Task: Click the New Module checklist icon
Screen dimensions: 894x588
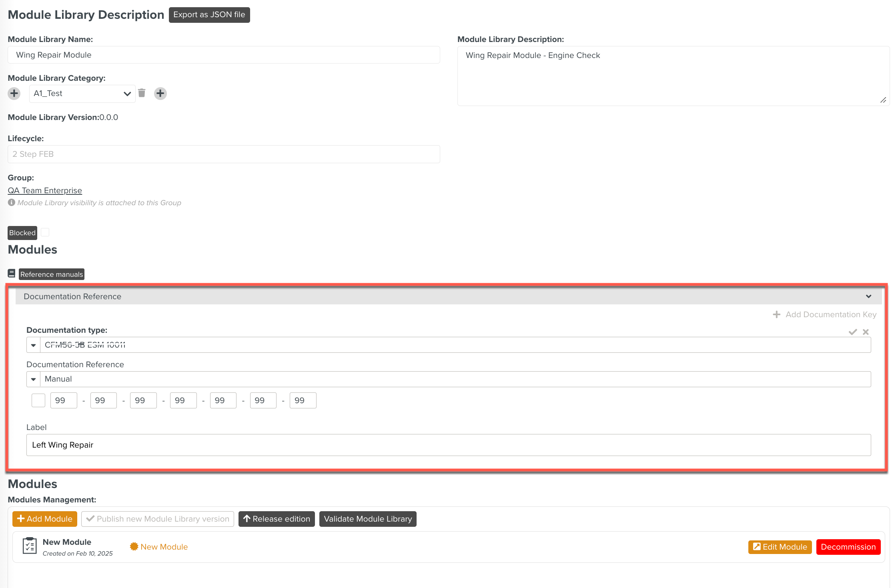Action: 30,546
